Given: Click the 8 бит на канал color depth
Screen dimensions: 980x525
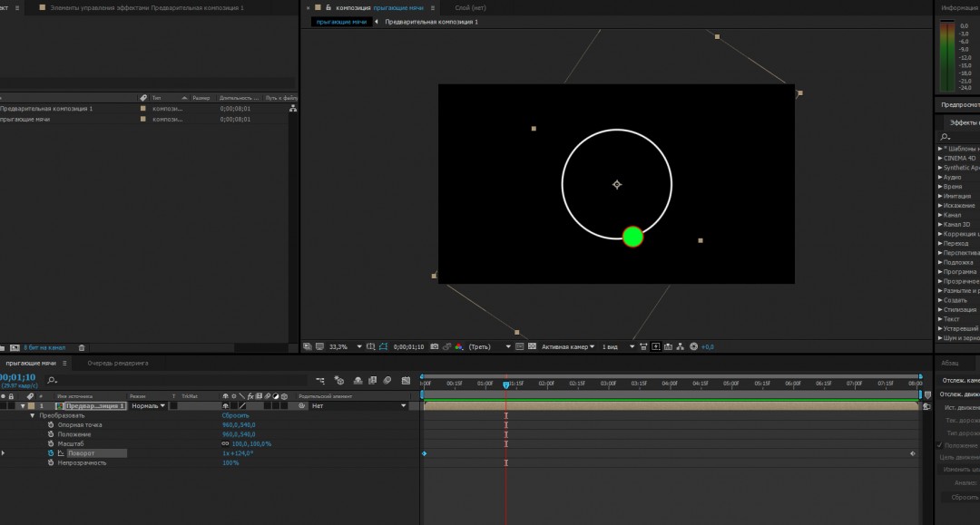Looking at the screenshot, I should (44, 347).
